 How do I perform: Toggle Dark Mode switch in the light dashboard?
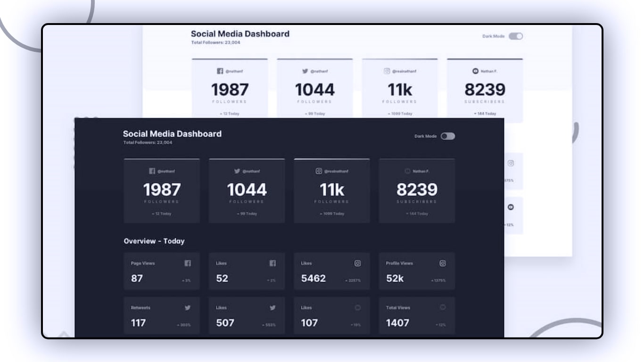(516, 36)
